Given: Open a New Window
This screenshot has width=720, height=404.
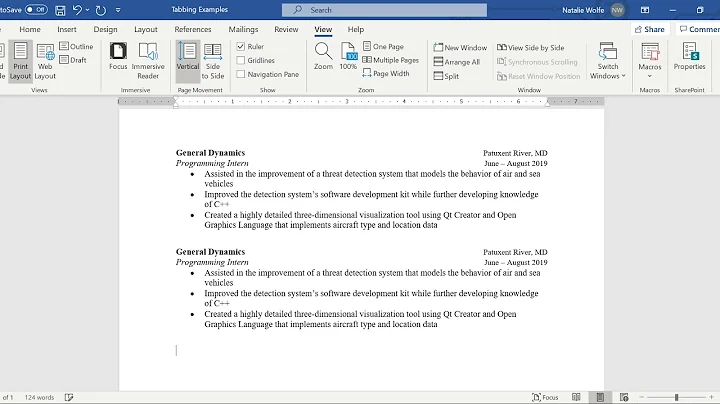Looking at the screenshot, I should tap(460, 47).
